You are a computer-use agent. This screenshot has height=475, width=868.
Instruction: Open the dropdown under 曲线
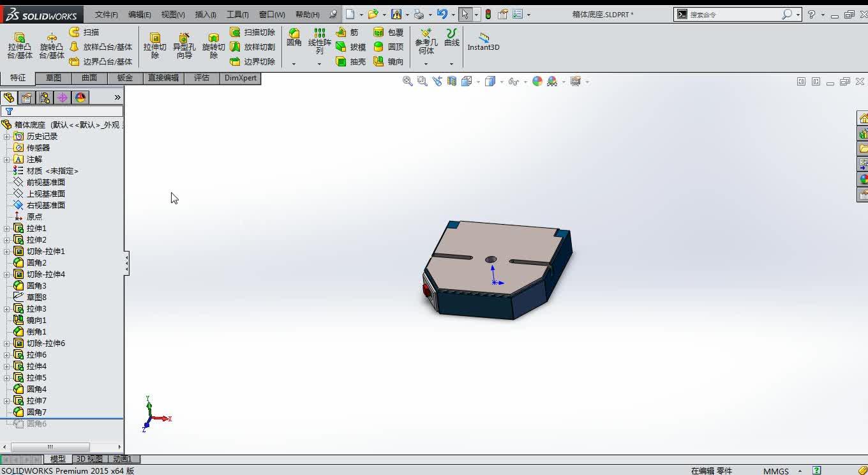pyautogui.click(x=451, y=64)
